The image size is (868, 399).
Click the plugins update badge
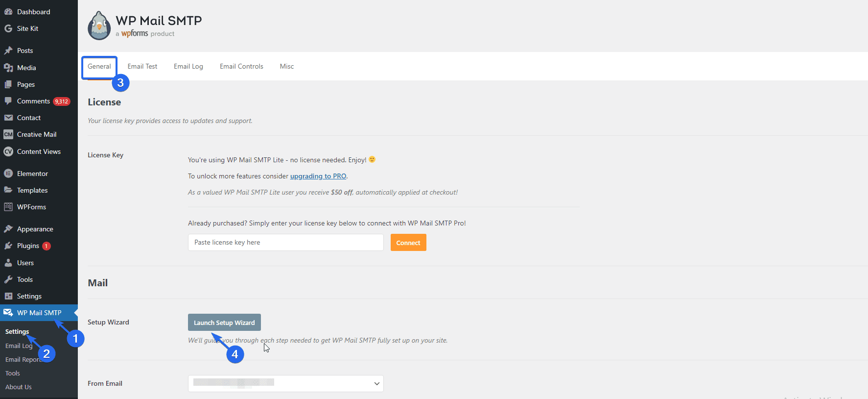(x=47, y=246)
